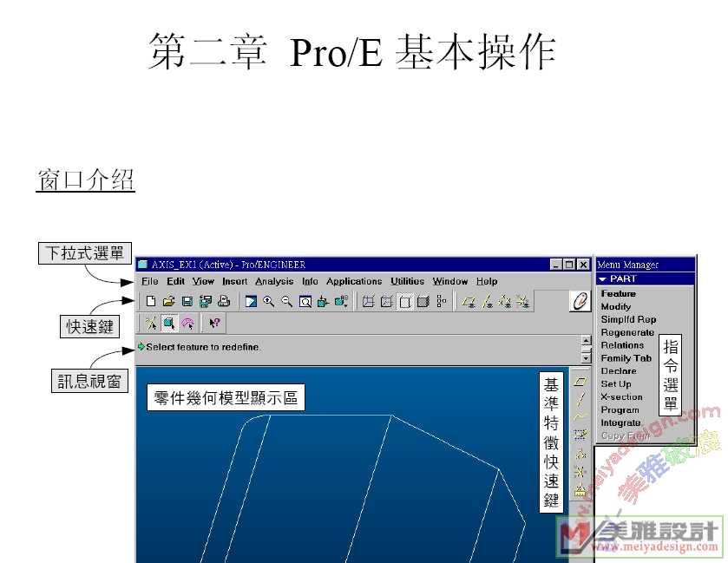Toggle datum axes display
Screen dimensions: 728x563
coord(487,302)
